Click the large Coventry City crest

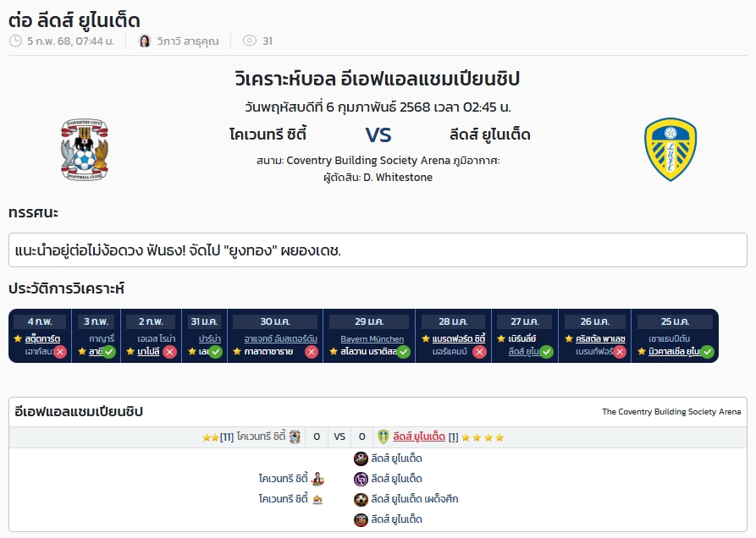tap(85, 150)
